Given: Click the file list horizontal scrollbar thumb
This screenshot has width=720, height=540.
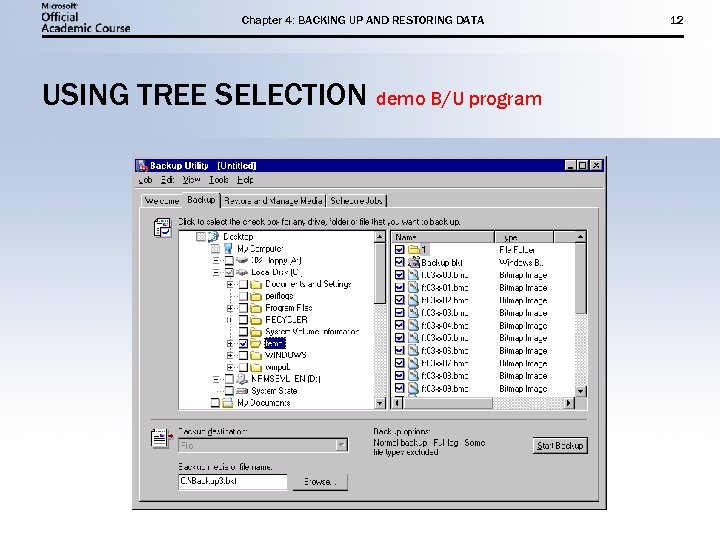Looking at the screenshot, I should coord(448,403).
